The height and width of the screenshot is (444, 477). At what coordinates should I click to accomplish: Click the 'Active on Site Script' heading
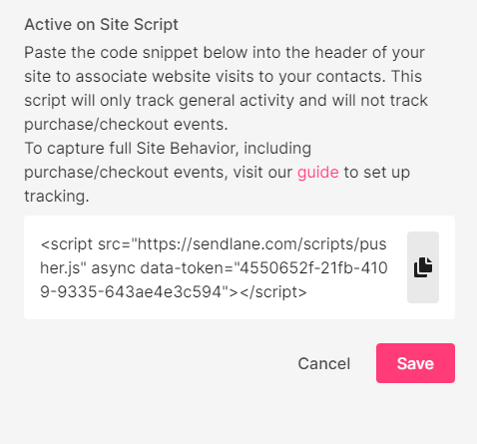coord(101,25)
